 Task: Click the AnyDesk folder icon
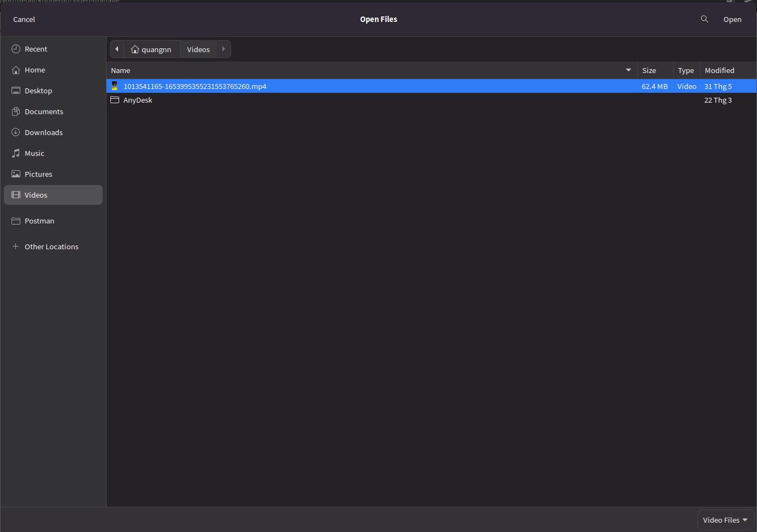tap(115, 100)
